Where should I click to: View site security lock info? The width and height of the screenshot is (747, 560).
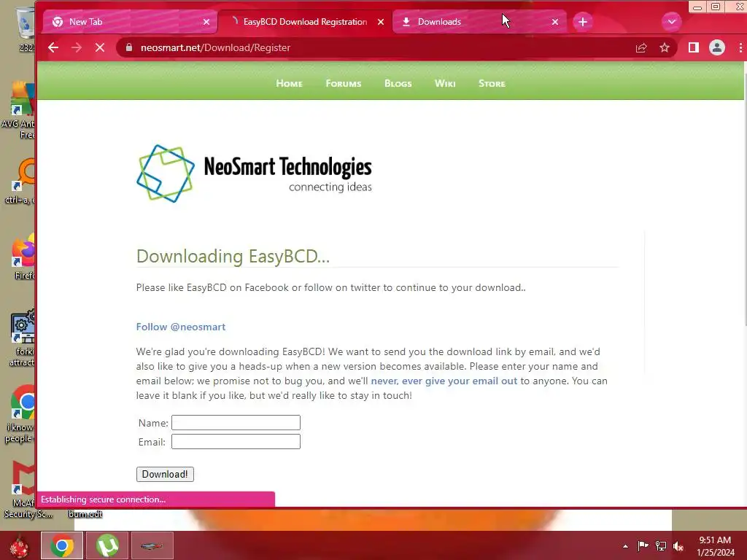click(x=128, y=47)
